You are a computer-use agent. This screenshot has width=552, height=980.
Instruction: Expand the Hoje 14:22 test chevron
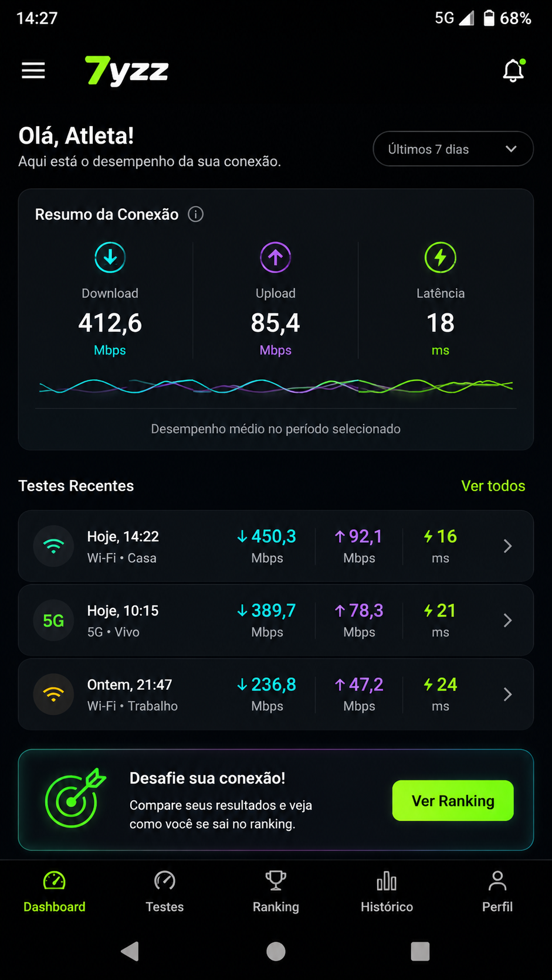coord(508,546)
